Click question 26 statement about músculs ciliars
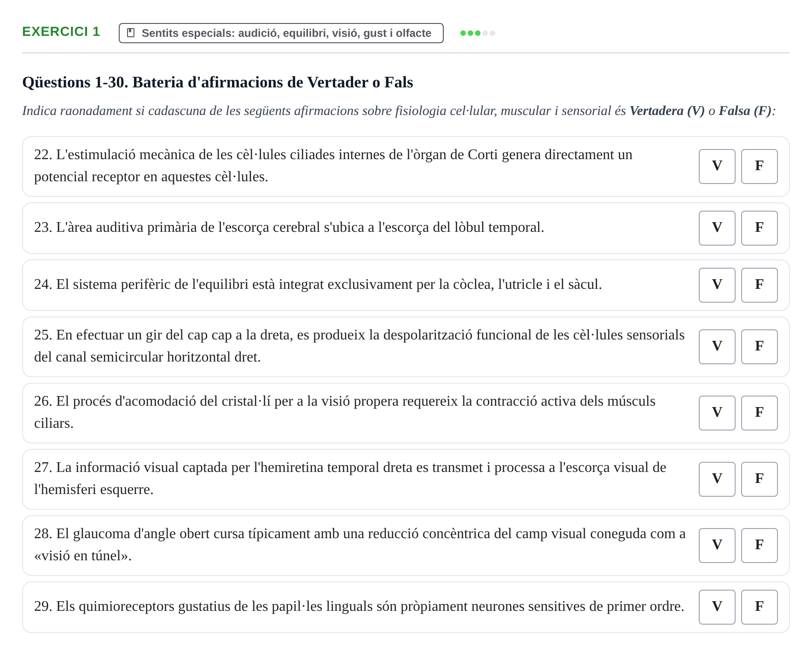 click(345, 412)
